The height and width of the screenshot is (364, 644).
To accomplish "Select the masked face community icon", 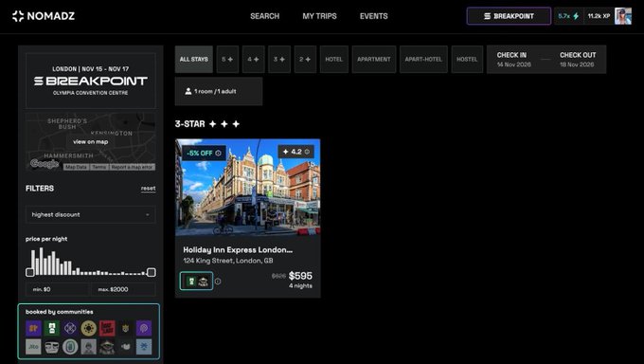I will 52,347.
